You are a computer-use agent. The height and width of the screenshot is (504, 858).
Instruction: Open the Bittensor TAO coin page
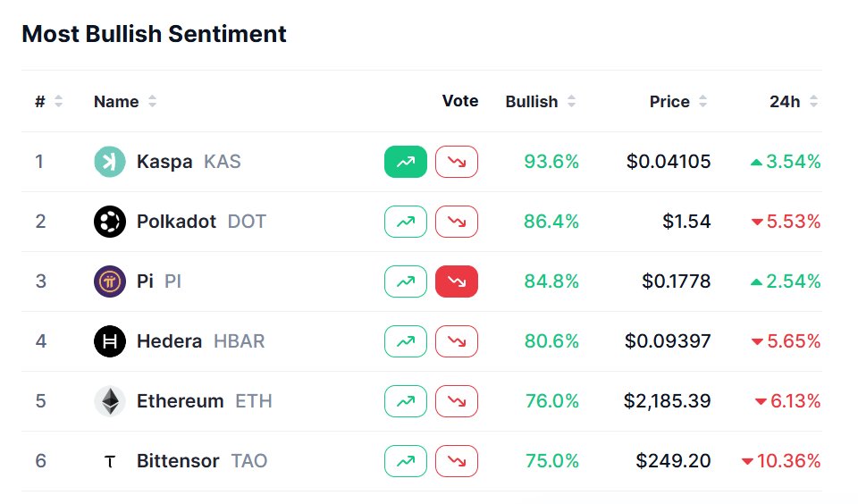(x=178, y=461)
